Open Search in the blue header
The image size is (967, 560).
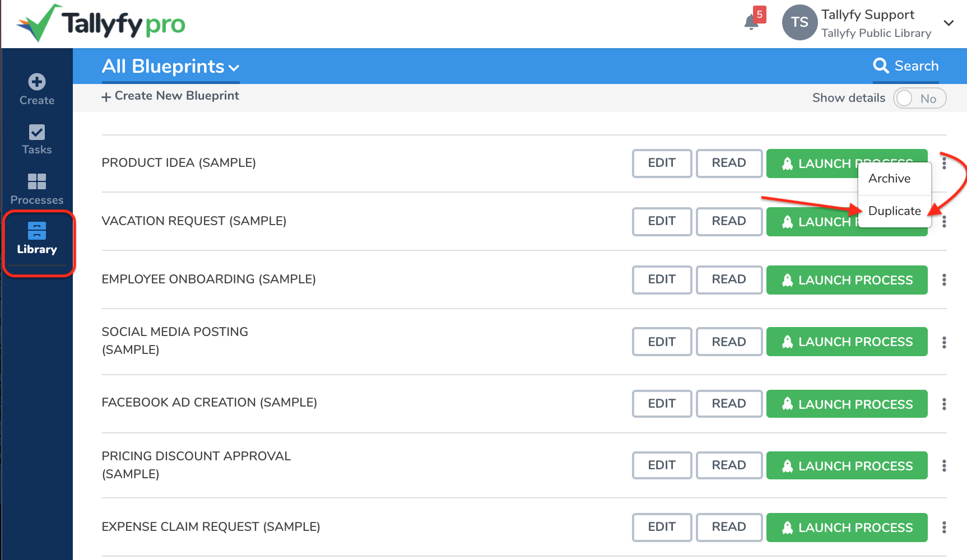[x=906, y=66]
